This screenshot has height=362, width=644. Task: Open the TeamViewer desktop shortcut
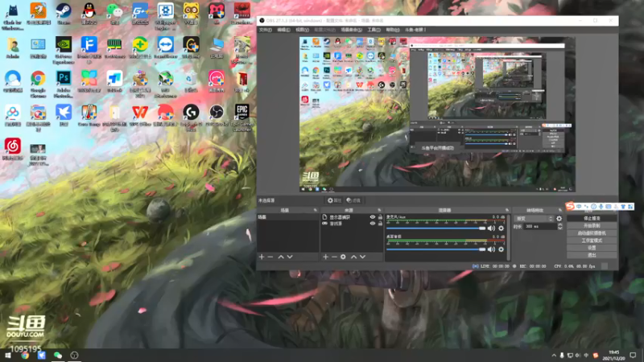(x=166, y=47)
